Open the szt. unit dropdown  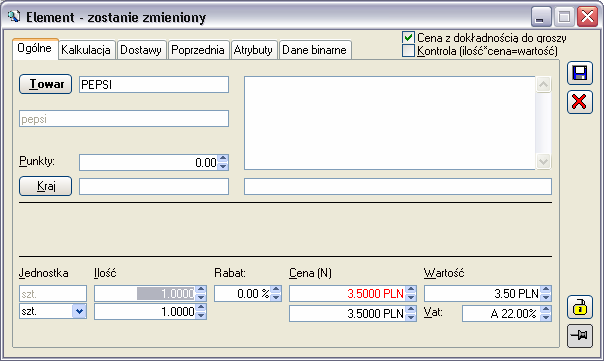[79, 311]
